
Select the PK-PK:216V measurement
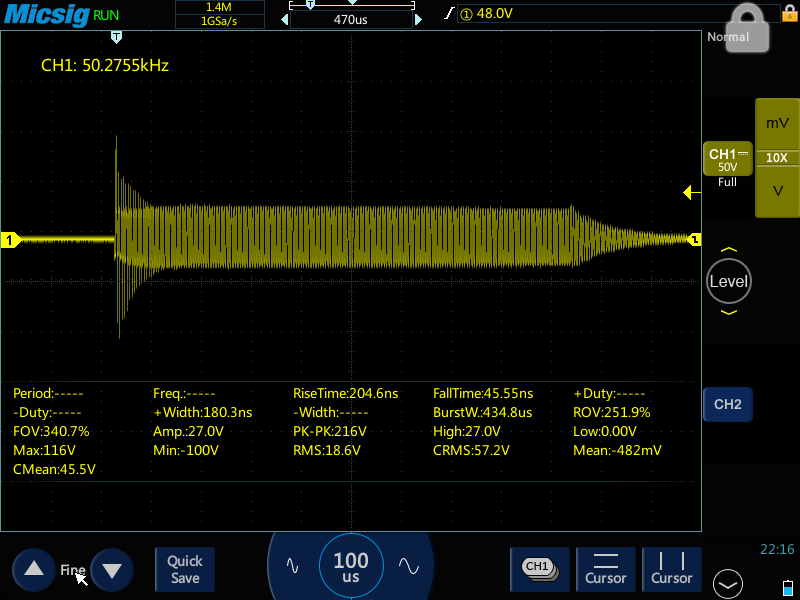point(330,432)
